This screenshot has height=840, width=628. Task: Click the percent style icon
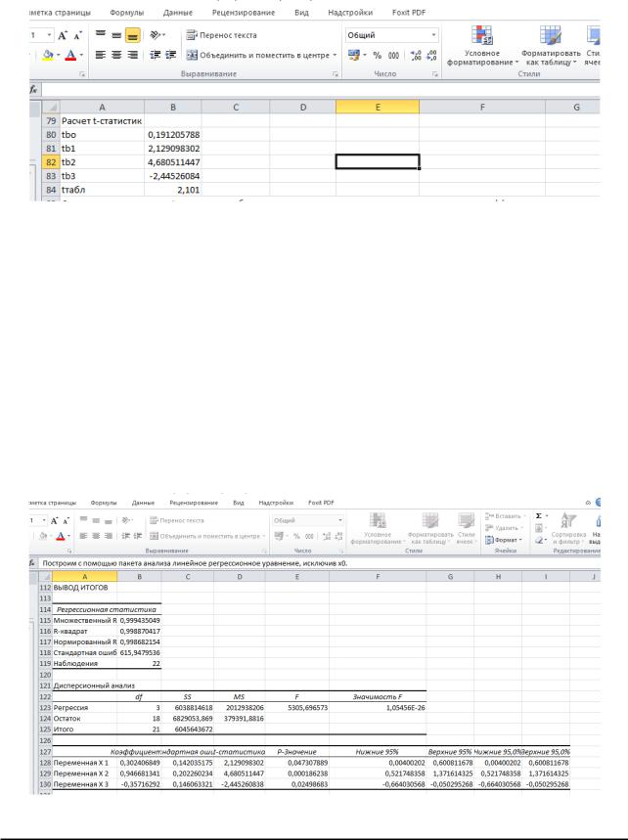[x=378, y=55]
